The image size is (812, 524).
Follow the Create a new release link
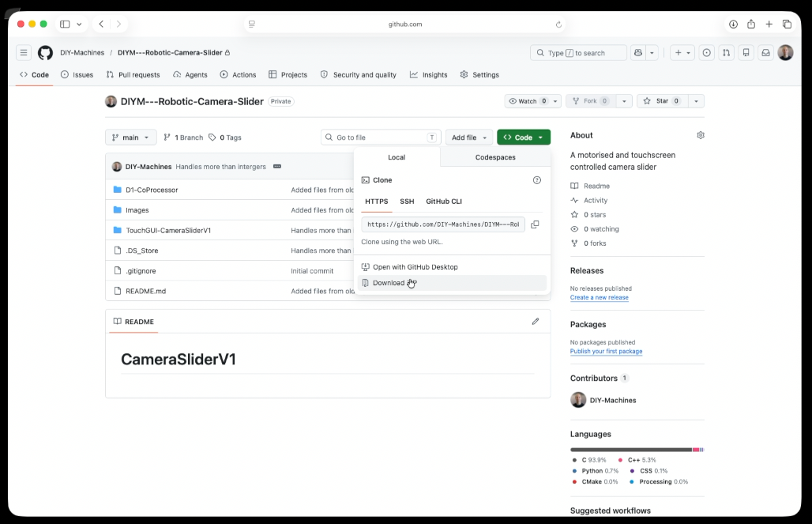coord(600,297)
